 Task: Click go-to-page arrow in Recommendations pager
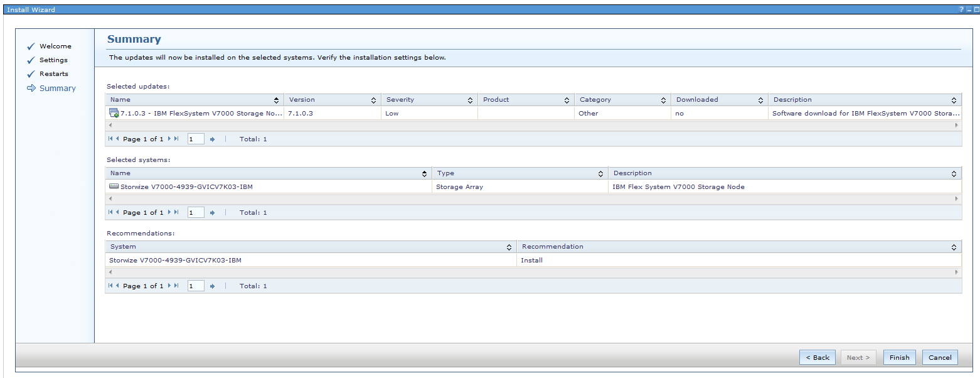coord(212,286)
